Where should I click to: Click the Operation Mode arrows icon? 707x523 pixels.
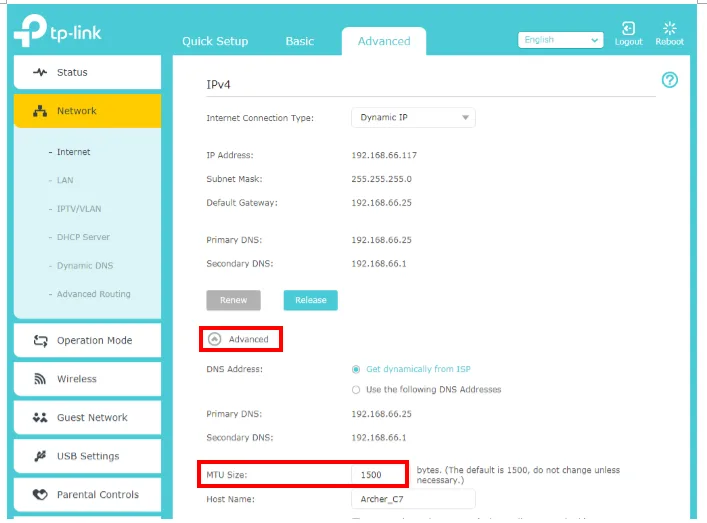[40, 340]
